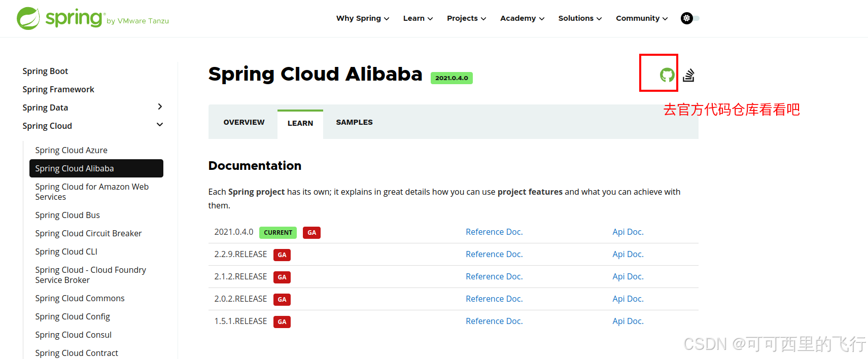Open Api Doc. for 2.1.2.RELEASE
The width and height of the screenshot is (868, 359).
[628, 276]
